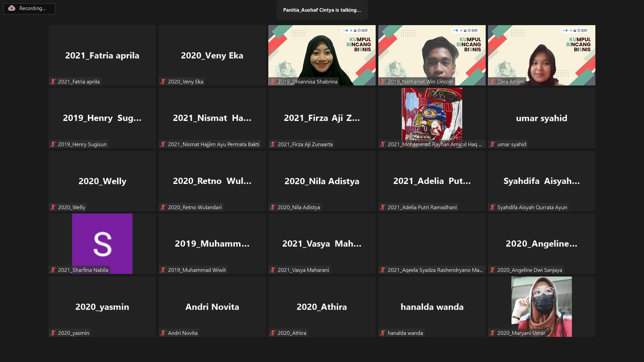This screenshot has width=644, height=362.
Task: Select the 2020_Angeline Dwi Sanjaya participant tile
Action: point(541,243)
